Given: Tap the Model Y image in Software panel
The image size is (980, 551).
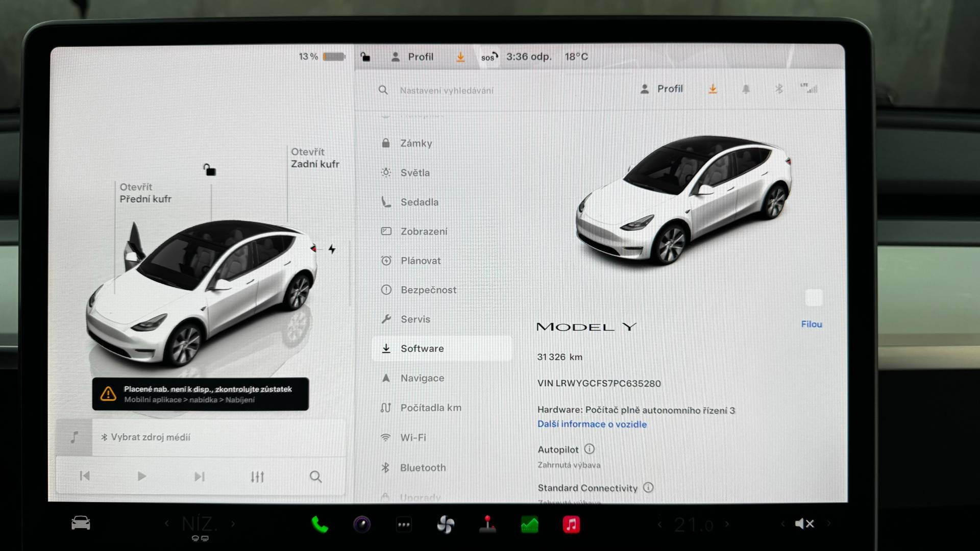Looking at the screenshot, I should [x=684, y=200].
